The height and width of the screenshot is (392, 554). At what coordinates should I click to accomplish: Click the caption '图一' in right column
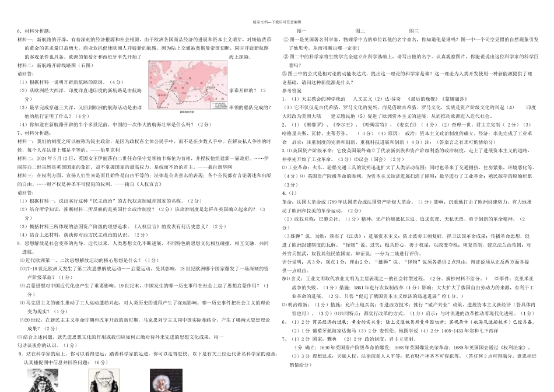coord(301,31)
